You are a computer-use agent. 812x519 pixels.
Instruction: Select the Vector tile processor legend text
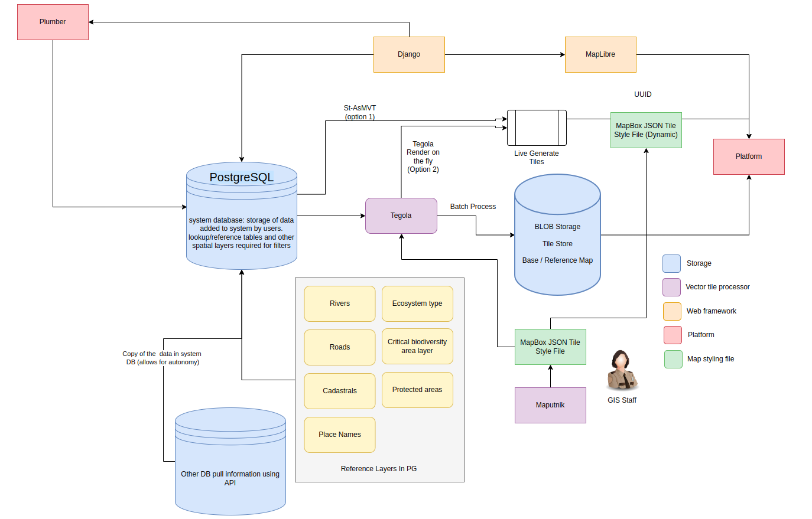click(717, 287)
